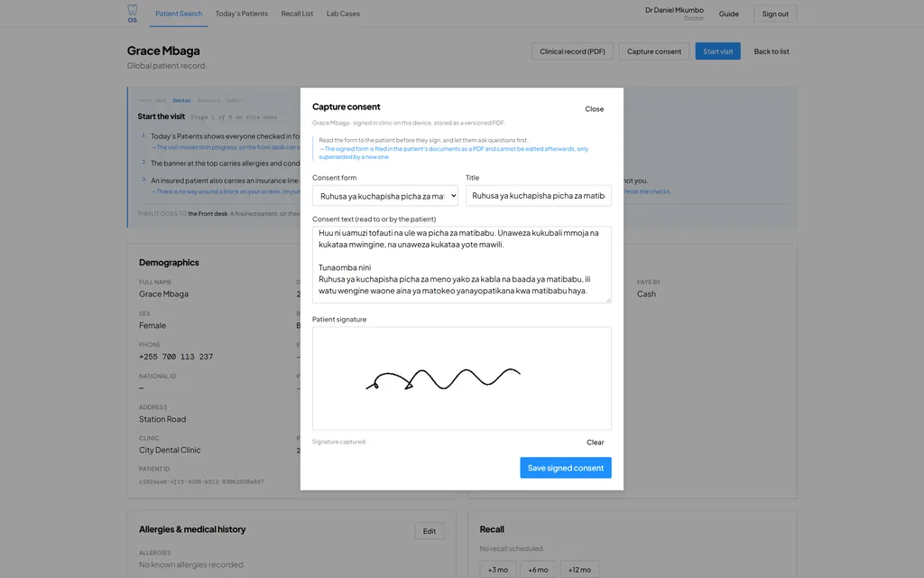Clear the captured signature
The width and height of the screenshot is (924, 578).
pos(595,443)
